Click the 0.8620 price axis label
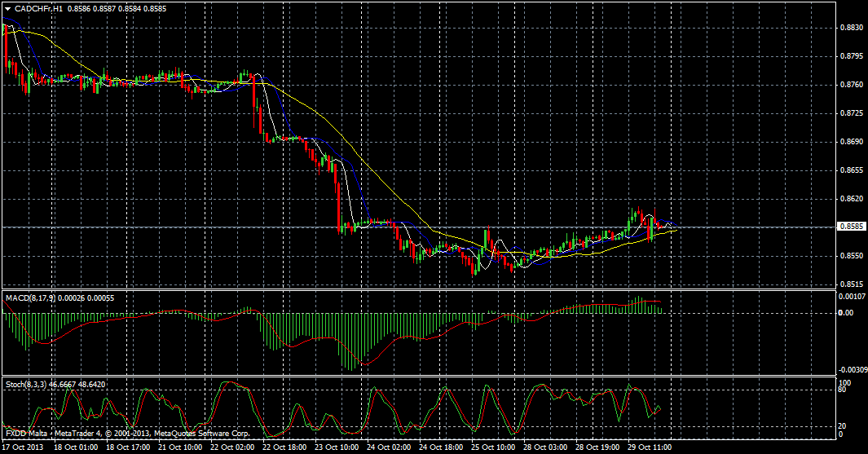Image resolution: width=868 pixels, height=454 pixels. (851, 199)
